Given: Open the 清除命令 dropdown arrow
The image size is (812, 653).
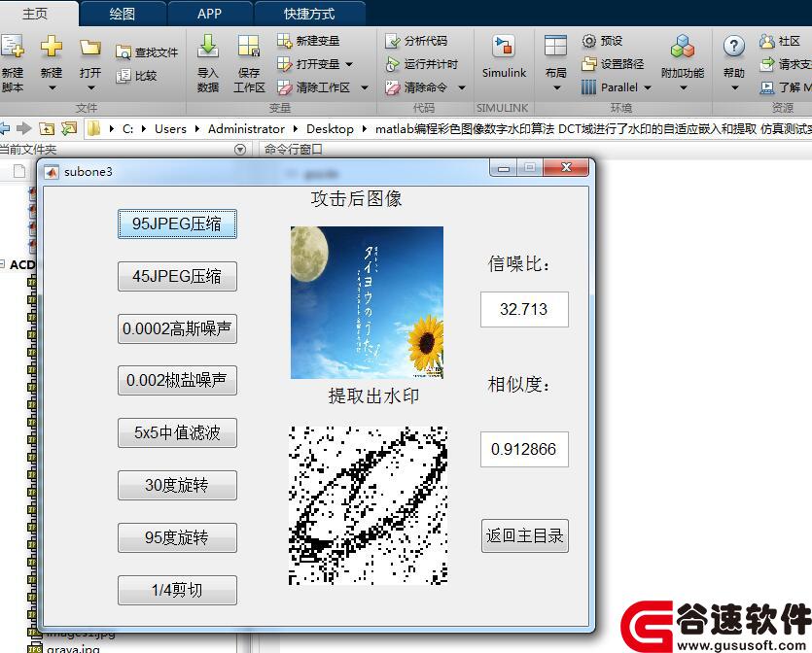Looking at the screenshot, I should tap(461, 87).
